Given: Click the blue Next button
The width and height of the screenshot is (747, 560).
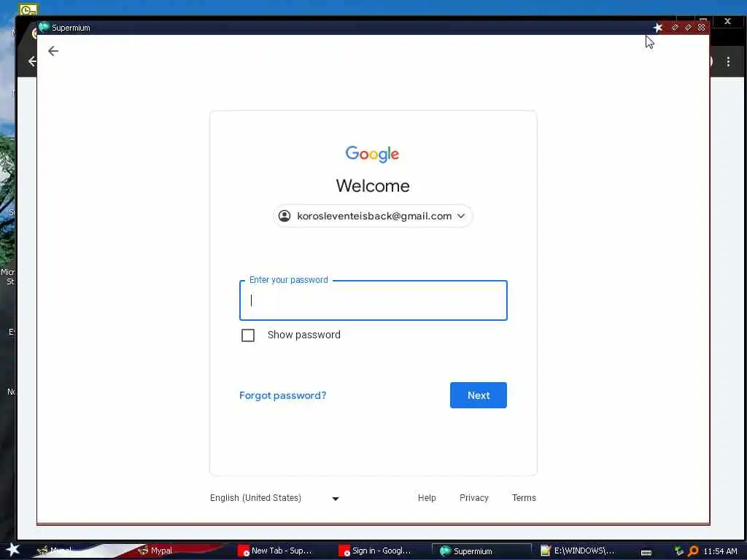Looking at the screenshot, I should 479,395.
